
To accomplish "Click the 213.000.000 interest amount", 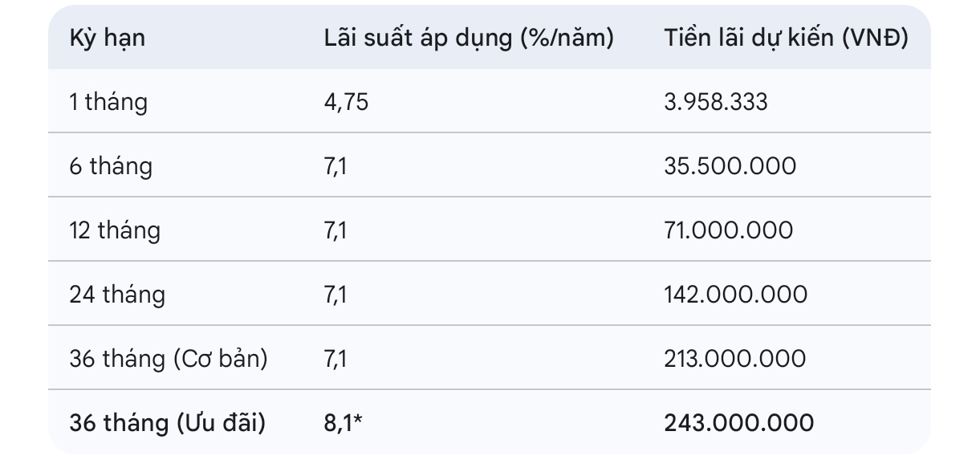I will (735, 359).
